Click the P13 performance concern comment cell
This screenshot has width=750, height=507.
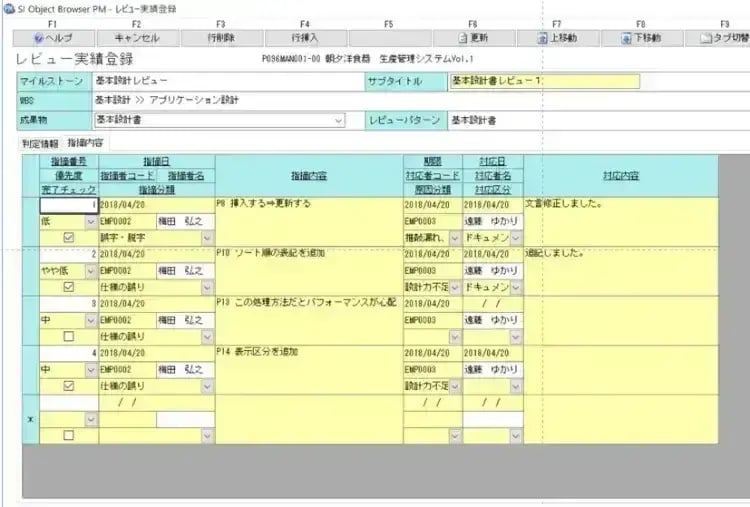(x=308, y=320)
